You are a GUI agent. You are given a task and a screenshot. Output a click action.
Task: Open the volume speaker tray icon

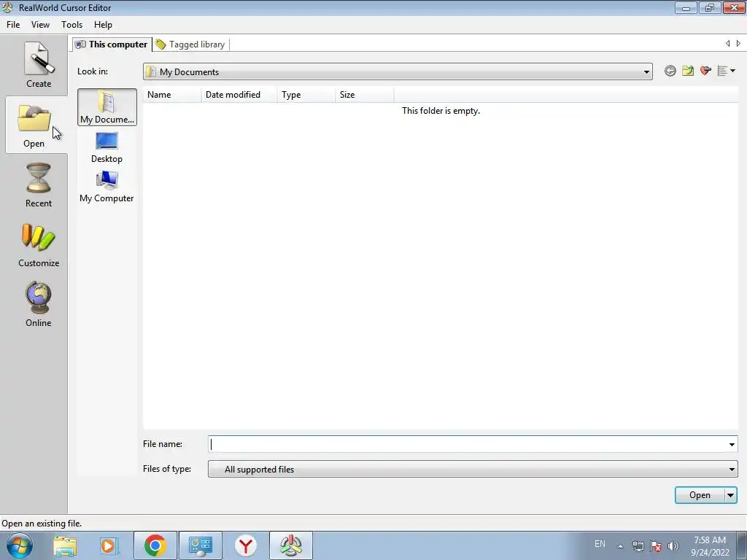click(673, 546)
